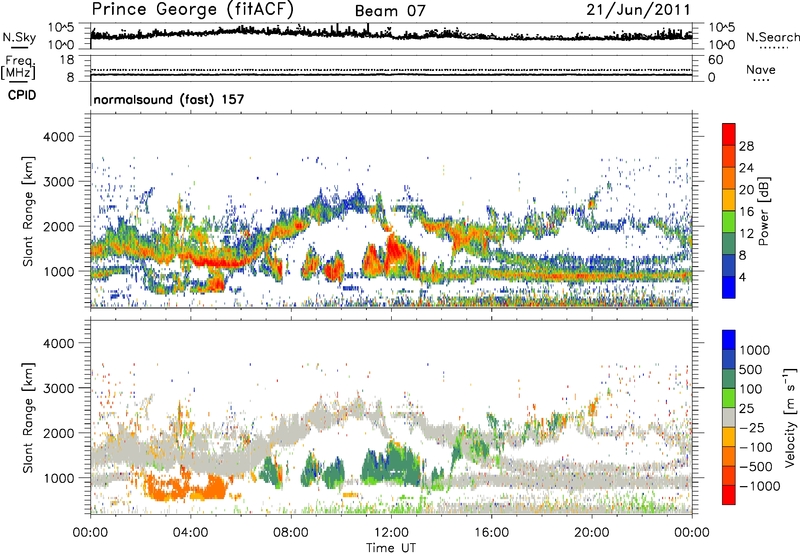Click the '12:00' time axis label

click(391, 533)
